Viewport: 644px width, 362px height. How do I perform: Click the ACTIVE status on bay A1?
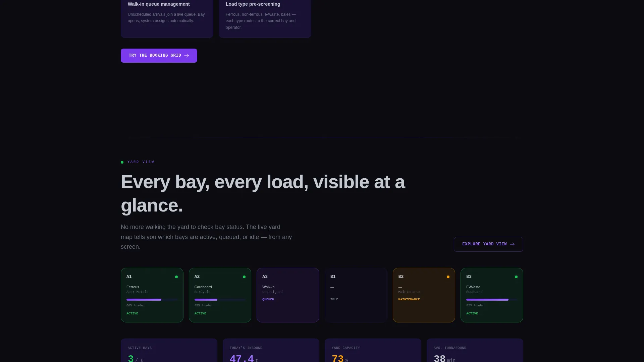tap(132, 314)
